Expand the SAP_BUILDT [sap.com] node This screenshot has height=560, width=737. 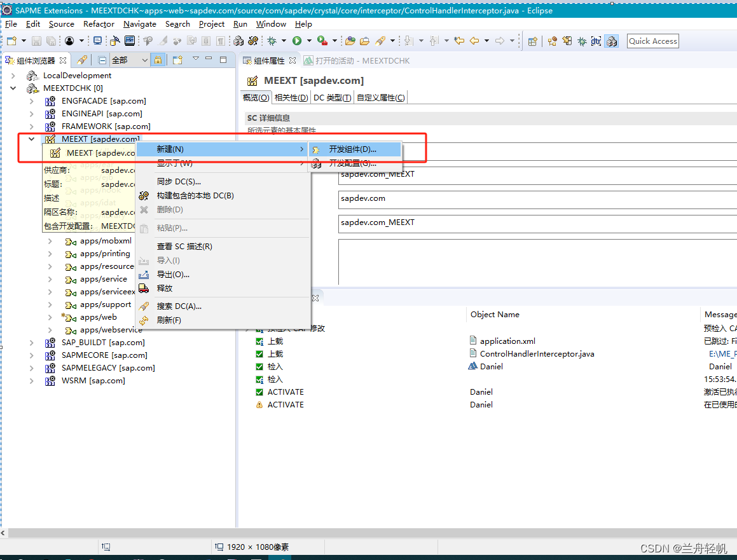click(x=32, y=343)
